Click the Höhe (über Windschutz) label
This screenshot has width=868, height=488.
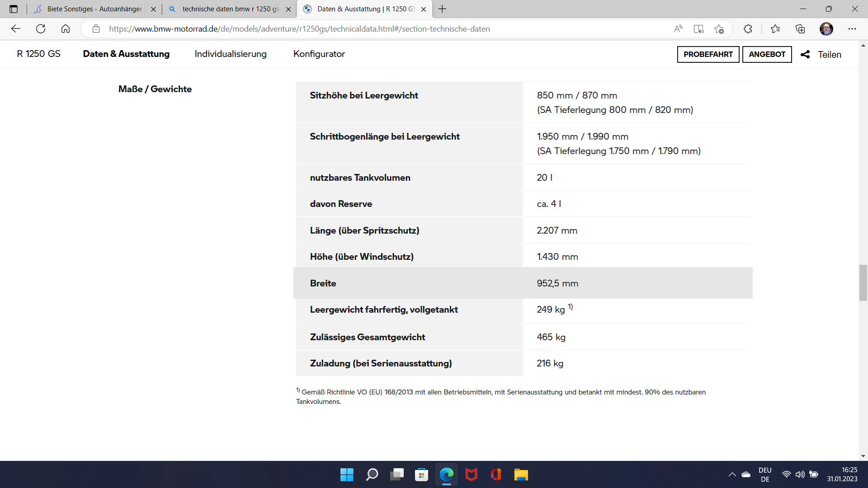[x=362, y=257]
